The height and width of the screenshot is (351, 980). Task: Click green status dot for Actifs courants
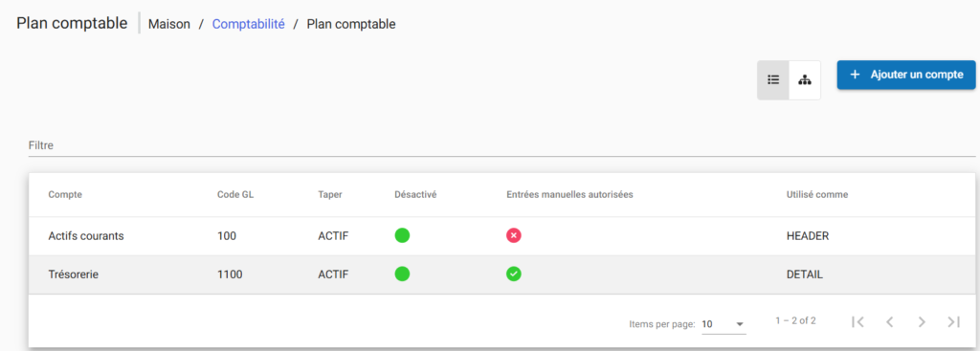coord(403,236)
